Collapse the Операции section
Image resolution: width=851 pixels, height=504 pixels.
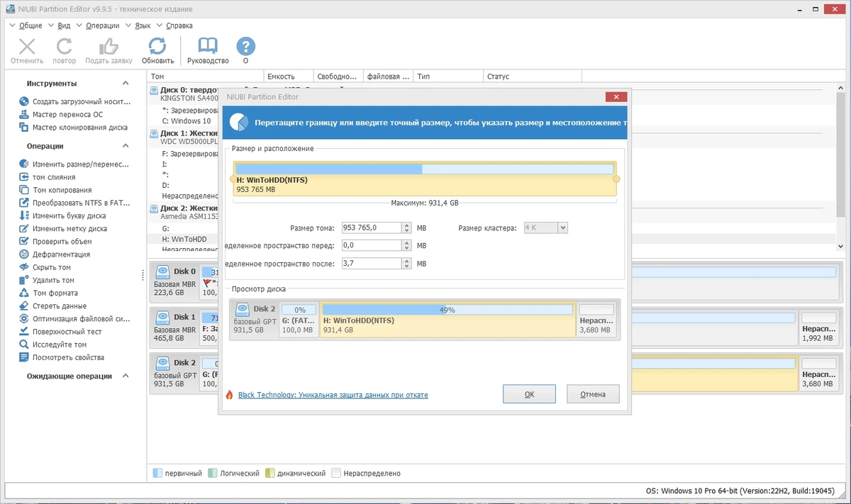tap(126, 146)
